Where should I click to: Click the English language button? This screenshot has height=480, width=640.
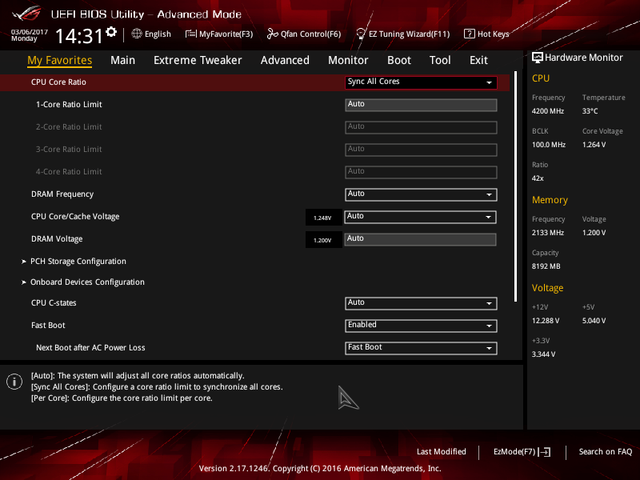[x=151, y=34]
